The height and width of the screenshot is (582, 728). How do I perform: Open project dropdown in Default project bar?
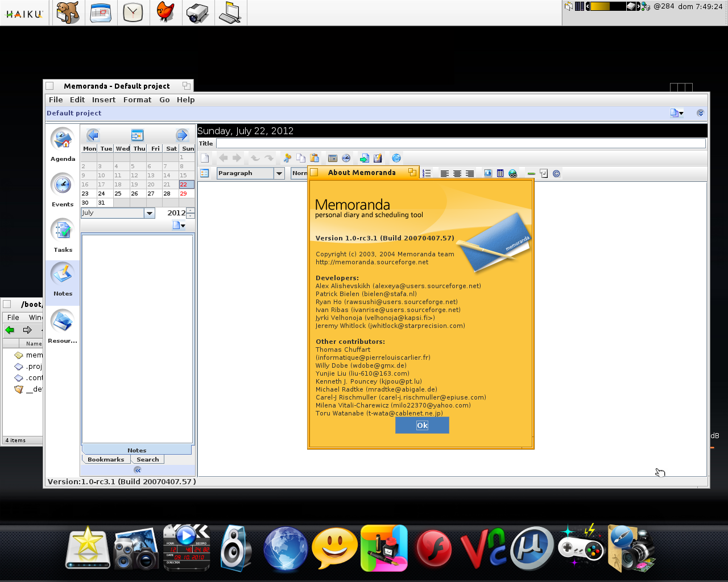point(677,113)
